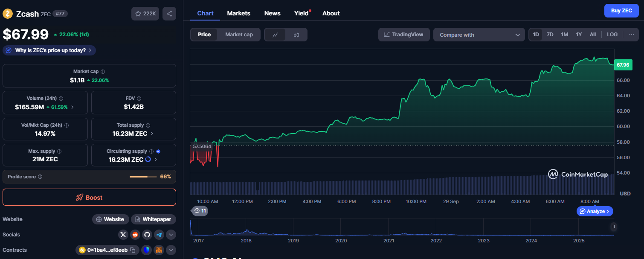Switch to the News tab
The image size is (644, 259).
(272, 13)
